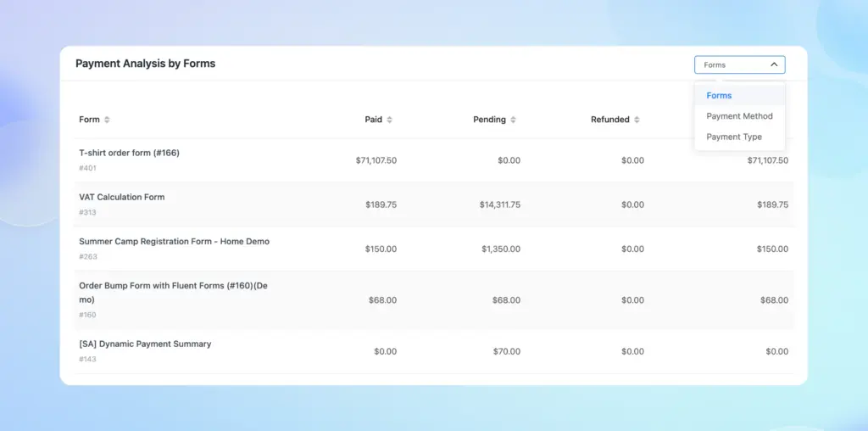Open Summer Camp Registration Form entry
Screen dimensions: 868x431
[174, 242]
